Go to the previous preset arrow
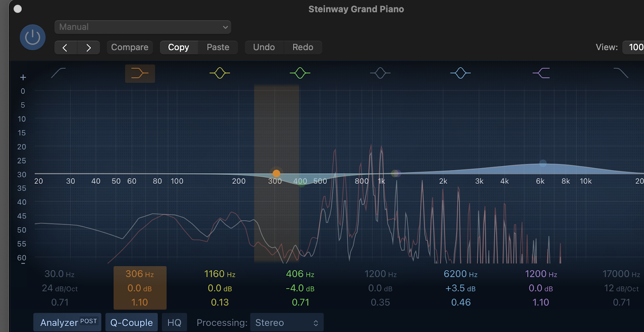The width and height of the screenshot is (644, 332). point(66,47)
